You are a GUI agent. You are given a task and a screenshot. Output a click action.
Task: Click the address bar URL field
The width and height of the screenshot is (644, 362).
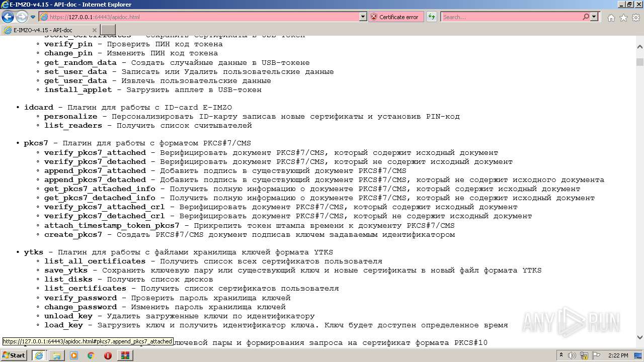coord(199,17)
